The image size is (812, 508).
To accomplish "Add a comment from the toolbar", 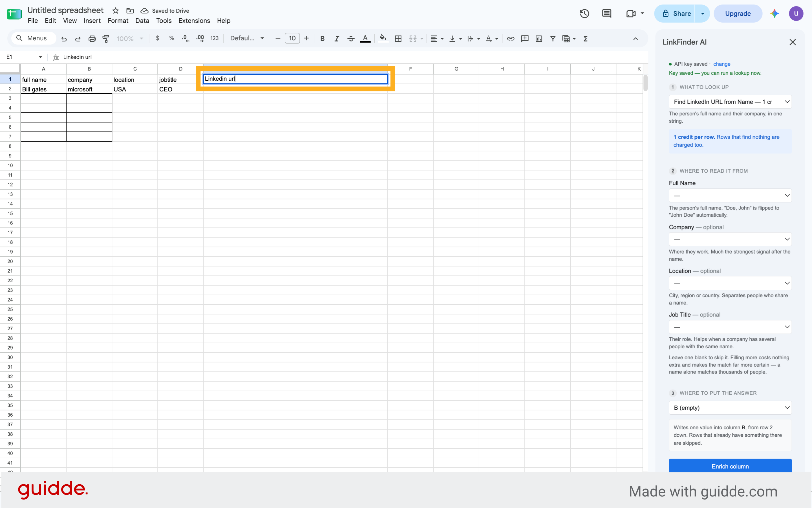I will pyautogui.click(x=525, y=39).
